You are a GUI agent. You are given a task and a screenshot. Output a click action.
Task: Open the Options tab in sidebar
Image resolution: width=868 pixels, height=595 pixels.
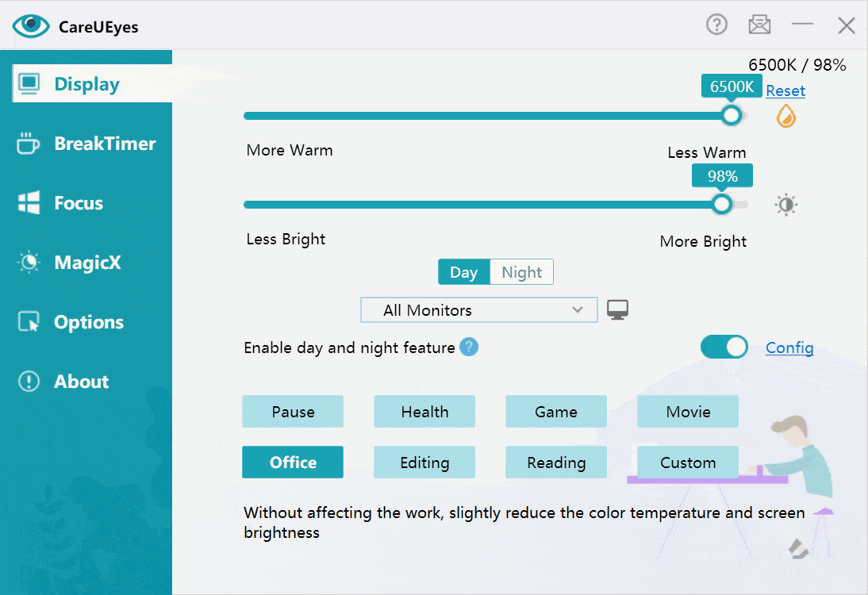pyautogui.click(x=86, y=322)
